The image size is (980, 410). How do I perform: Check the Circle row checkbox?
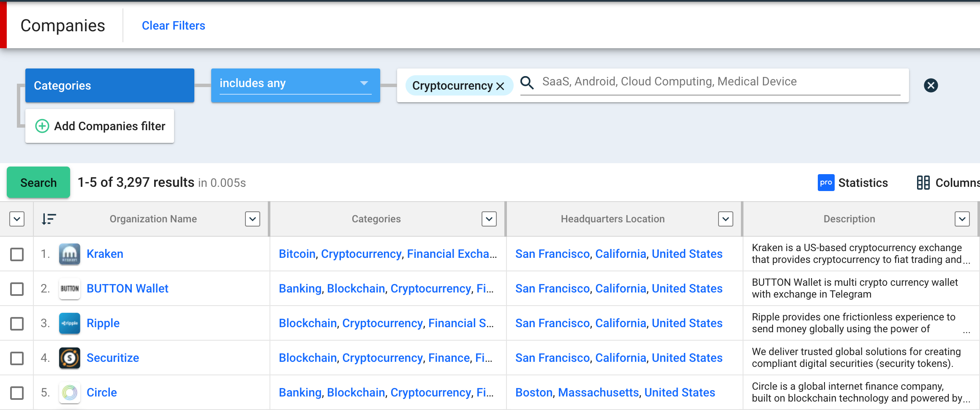coord(17,393)
